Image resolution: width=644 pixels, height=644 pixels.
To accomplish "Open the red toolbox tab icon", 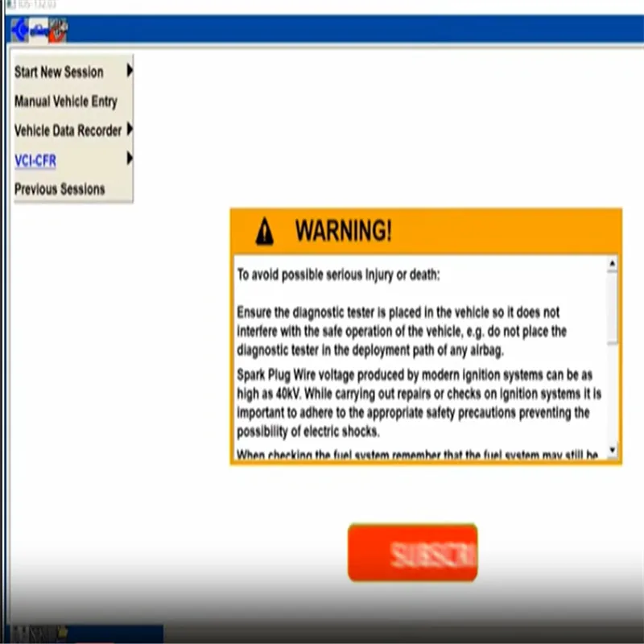I will click(58, 30).
